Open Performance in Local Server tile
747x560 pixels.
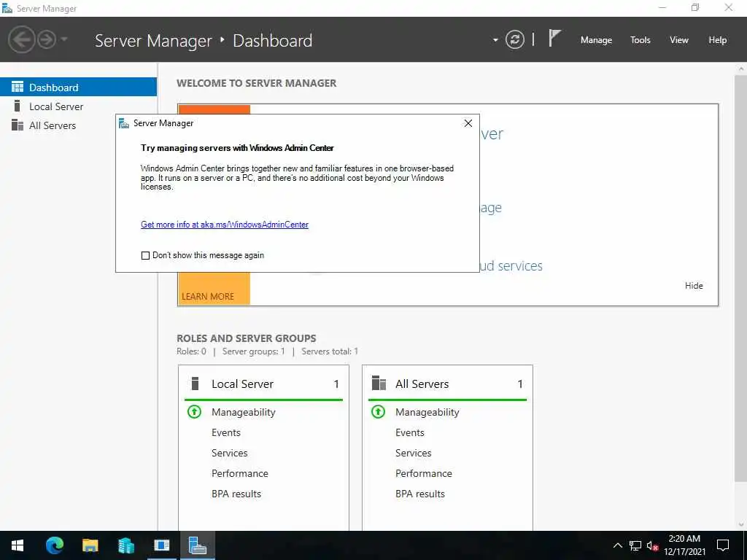239,473
